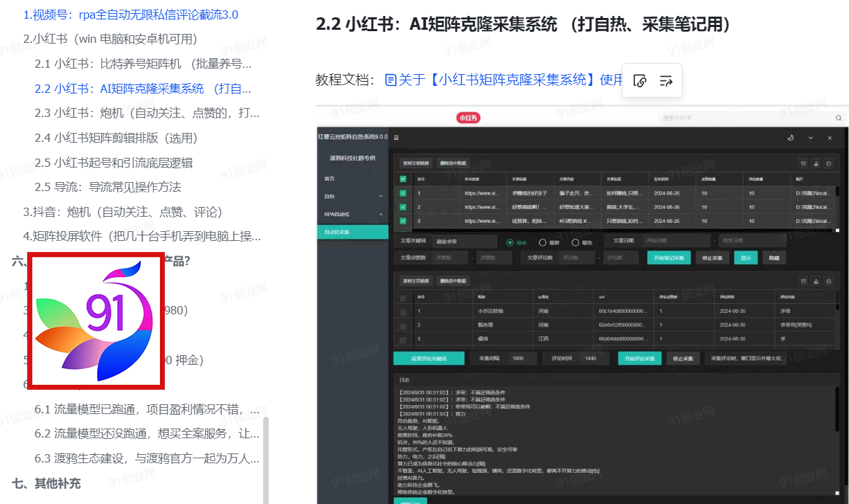849x504 pixels.
Task: Click the magnifier icon in 搜索小红书 bar
Action: tap(838, 118)
